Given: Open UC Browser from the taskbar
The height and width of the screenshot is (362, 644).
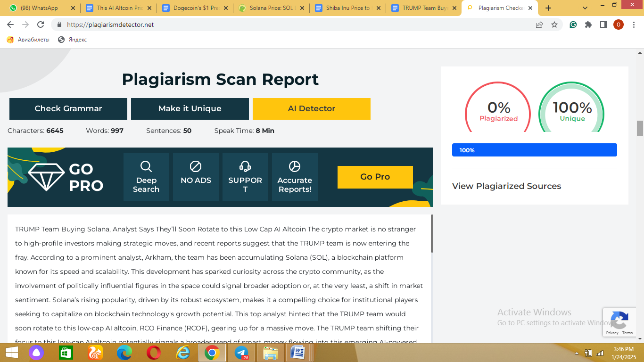Looking at the screenshot, I should click(95, 353).
